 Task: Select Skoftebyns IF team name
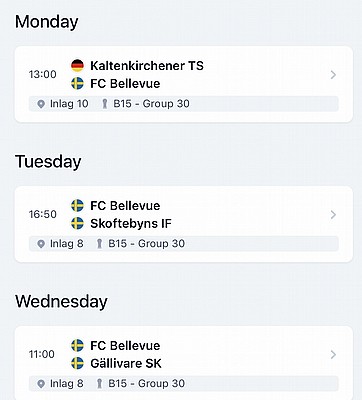[131, 224]
